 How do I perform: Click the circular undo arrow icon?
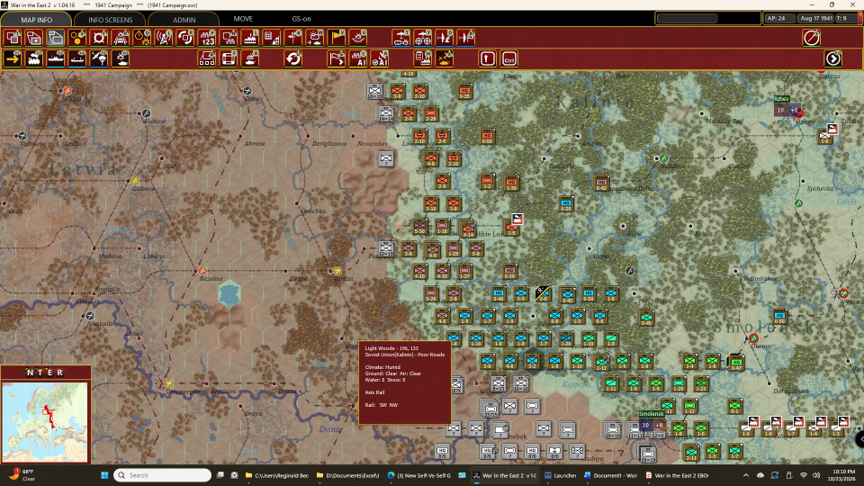click(293, 58)
